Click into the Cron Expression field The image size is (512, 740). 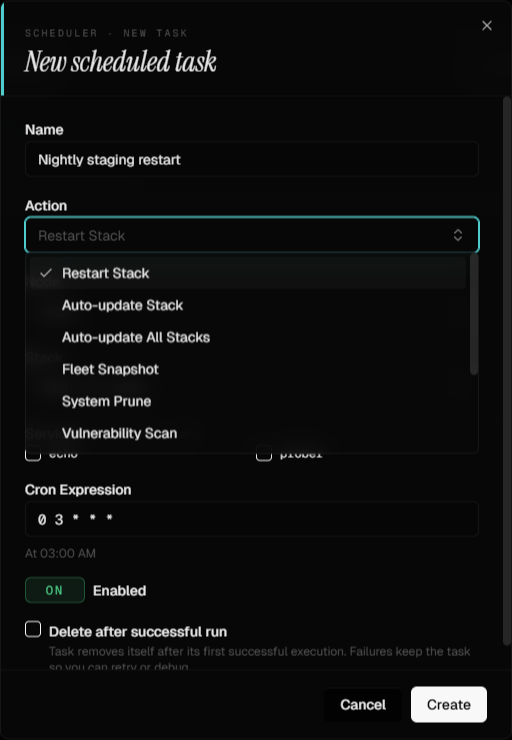click(252, 519)
